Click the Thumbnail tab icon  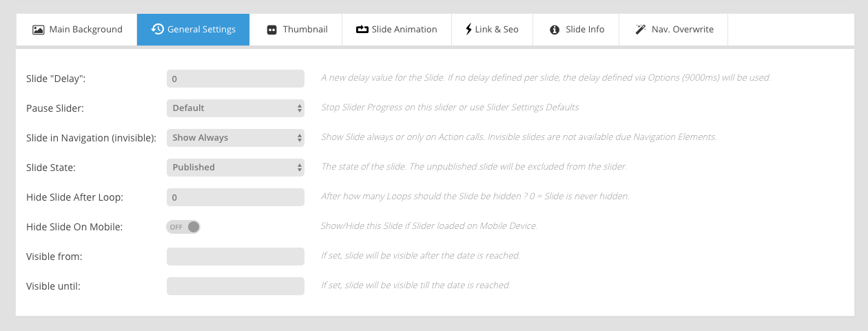coord(271,30)
